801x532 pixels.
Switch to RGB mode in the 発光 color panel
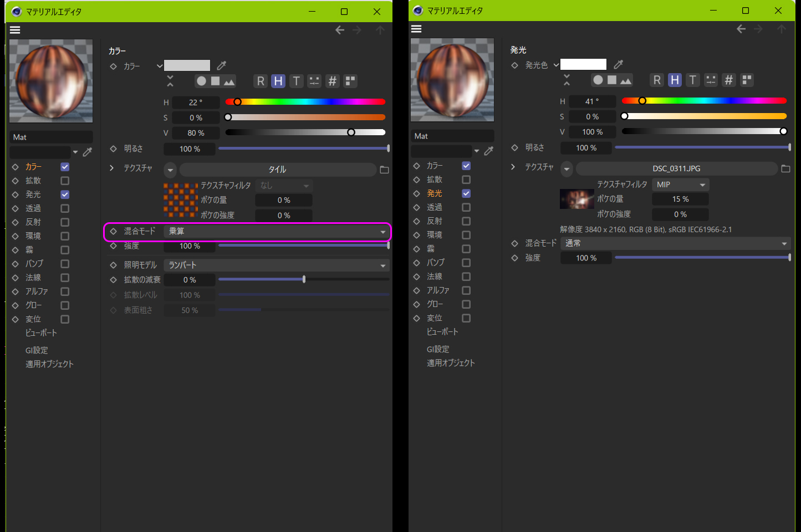[x=657, y=80]
